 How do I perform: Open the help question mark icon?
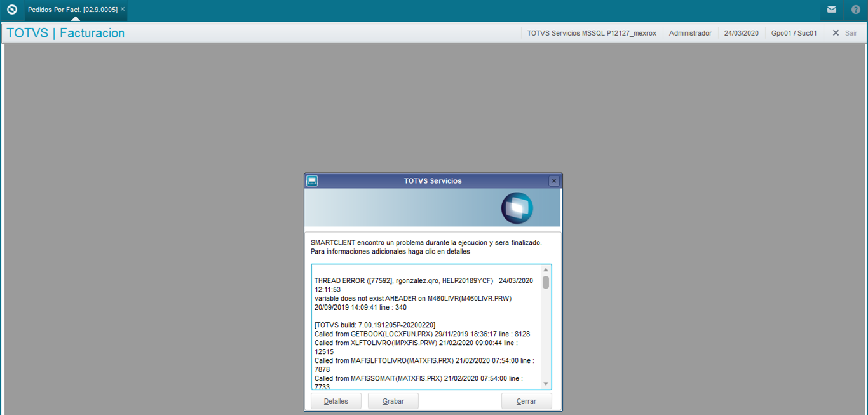[856, 10]
